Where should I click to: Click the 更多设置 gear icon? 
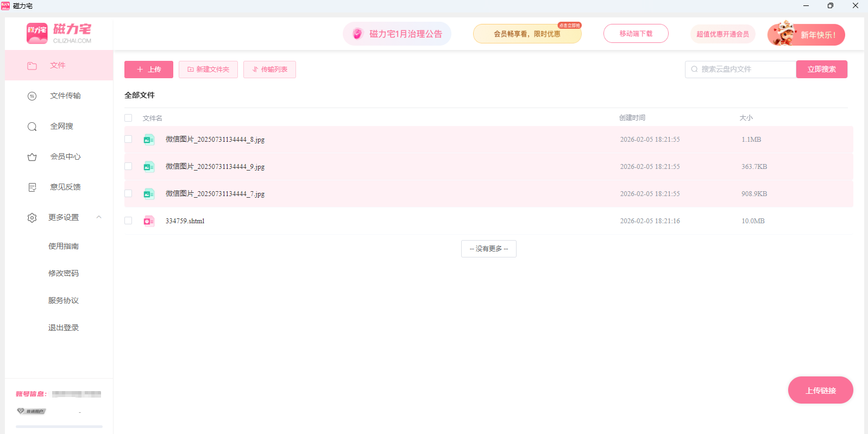(x=32, y=218)
